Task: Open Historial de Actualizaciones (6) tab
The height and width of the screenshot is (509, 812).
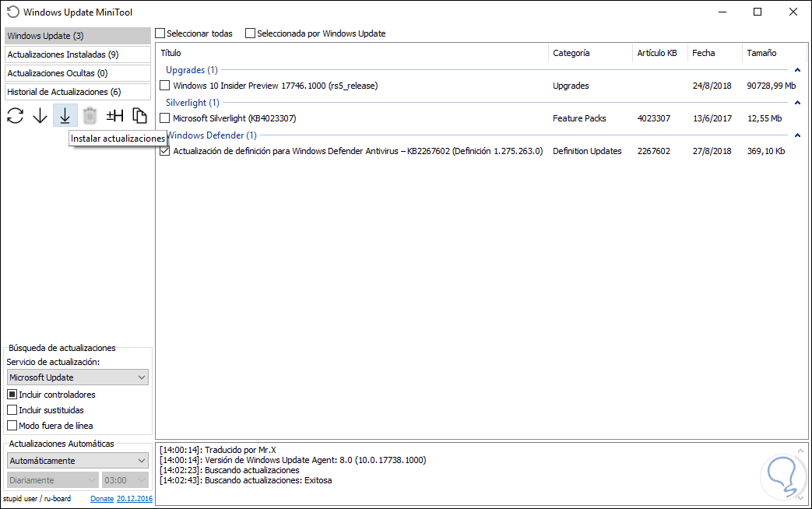Action: click(x=78, y=92)
